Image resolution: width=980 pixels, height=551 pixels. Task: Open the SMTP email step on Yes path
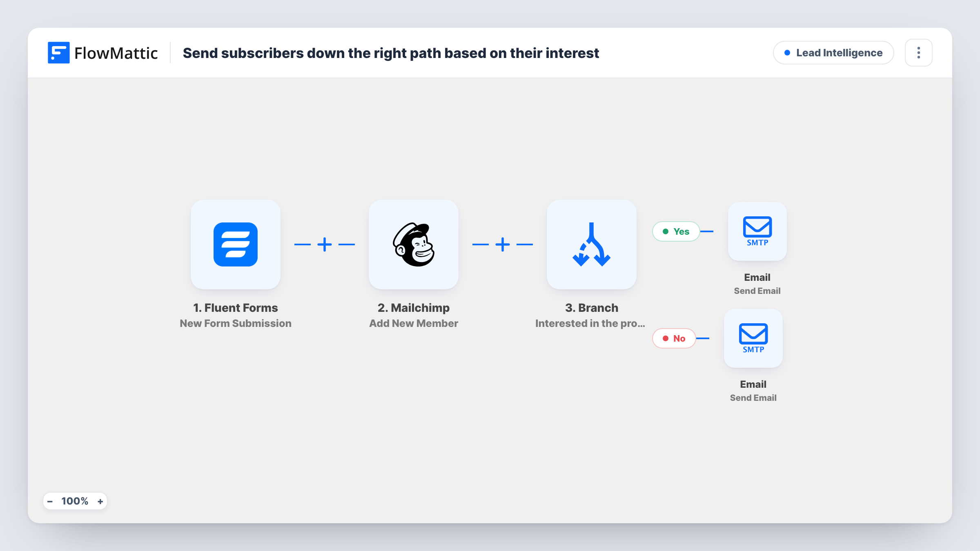(757, 231)
